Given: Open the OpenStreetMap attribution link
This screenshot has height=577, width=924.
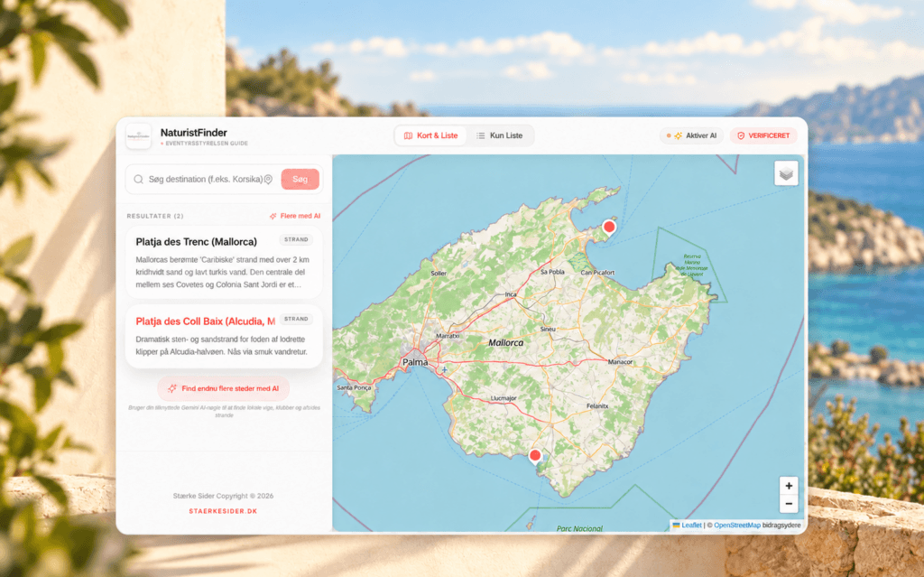Looking at the screenshot, I should pyautogui.click(x=737, y=526).
